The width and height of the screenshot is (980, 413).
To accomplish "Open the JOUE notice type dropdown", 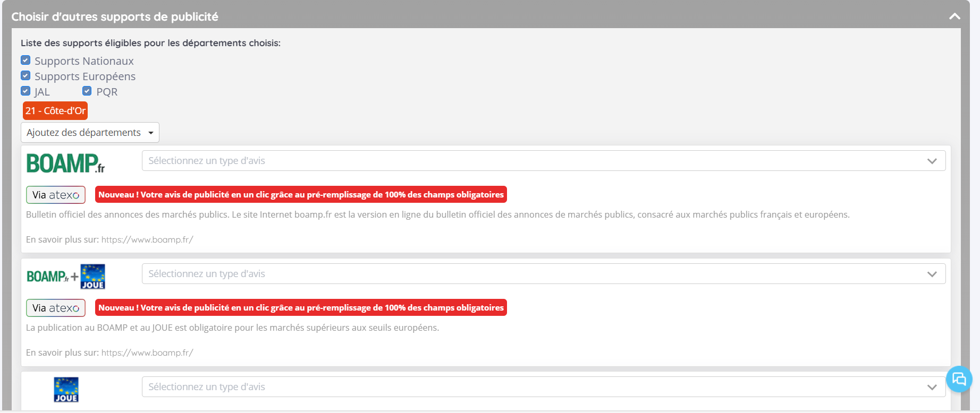I will click(x=543, y=387).
